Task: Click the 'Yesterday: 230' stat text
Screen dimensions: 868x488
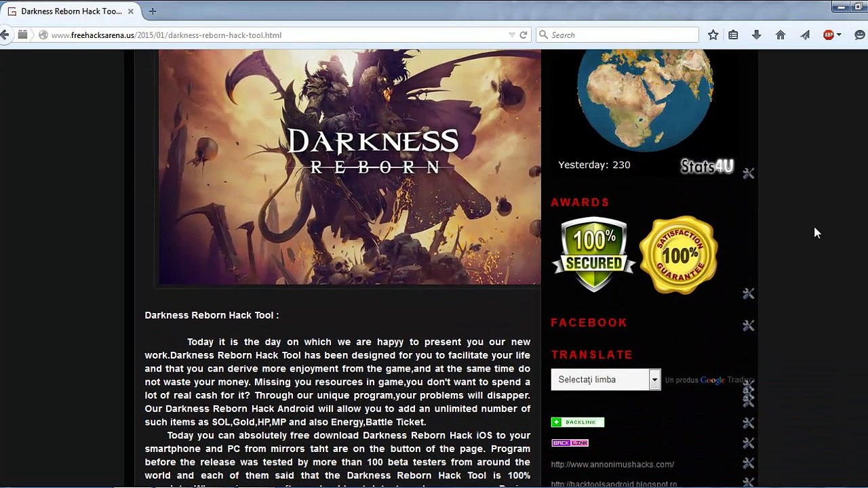Action: pyautogui.click(x=594, y=165)
